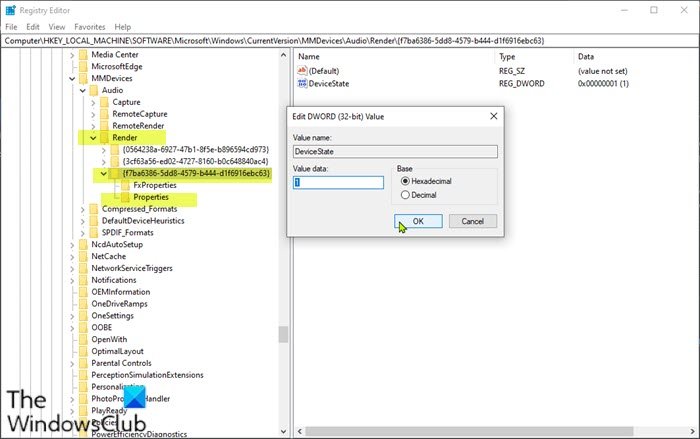Click the OneDriveRamps folder icon

83,304
